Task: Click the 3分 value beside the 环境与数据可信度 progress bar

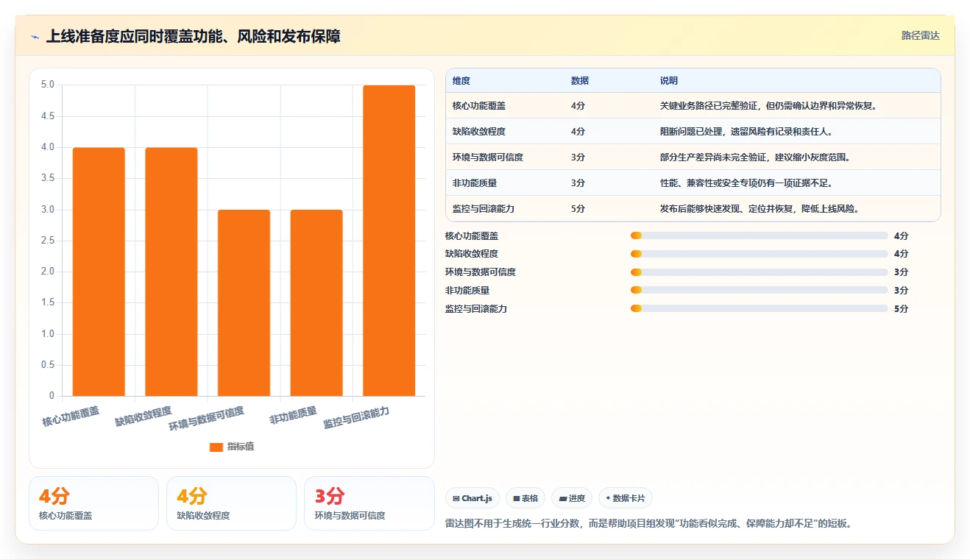Action: [x=901, y=272]
